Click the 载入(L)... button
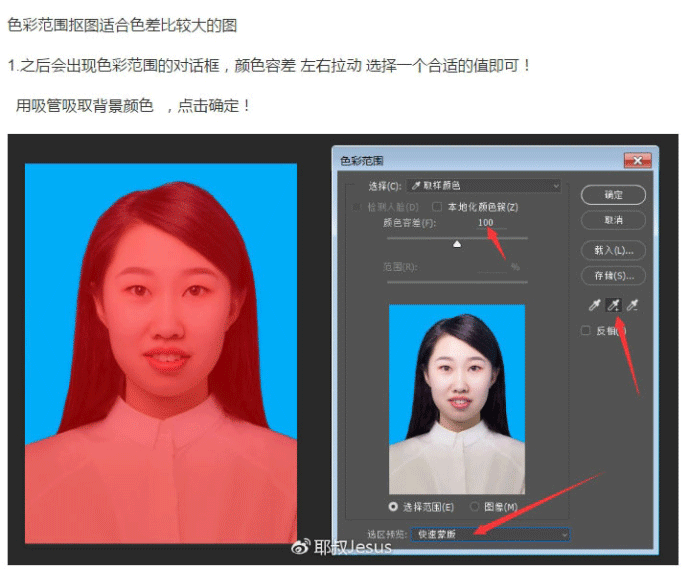The image size is (690, 576). [x=613, y=250]
